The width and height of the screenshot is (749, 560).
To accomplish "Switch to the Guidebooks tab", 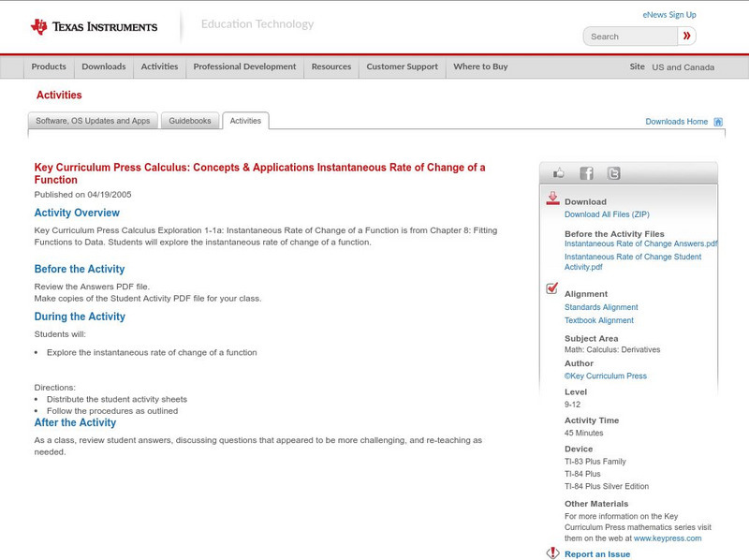I will pyautogui.click(x=190, y=121).
